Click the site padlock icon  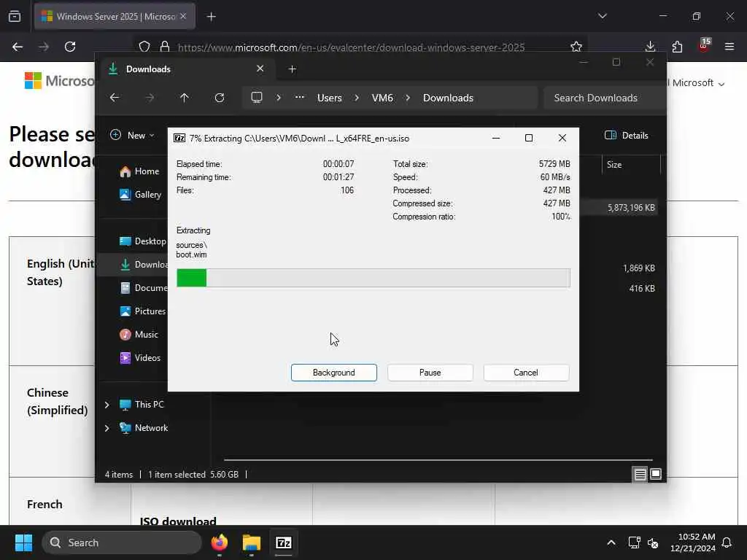coord(165,47)
